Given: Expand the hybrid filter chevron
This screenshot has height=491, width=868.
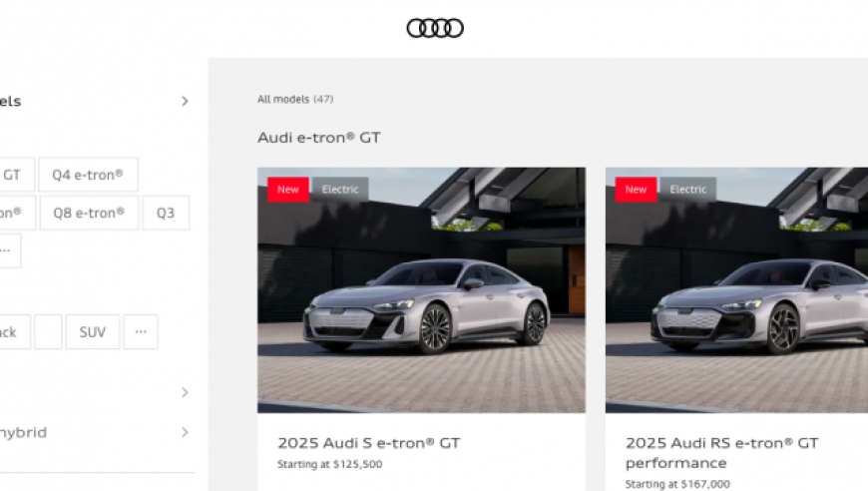Looking at the screenshot, I should pyautogui.click(x=185, y=432).
